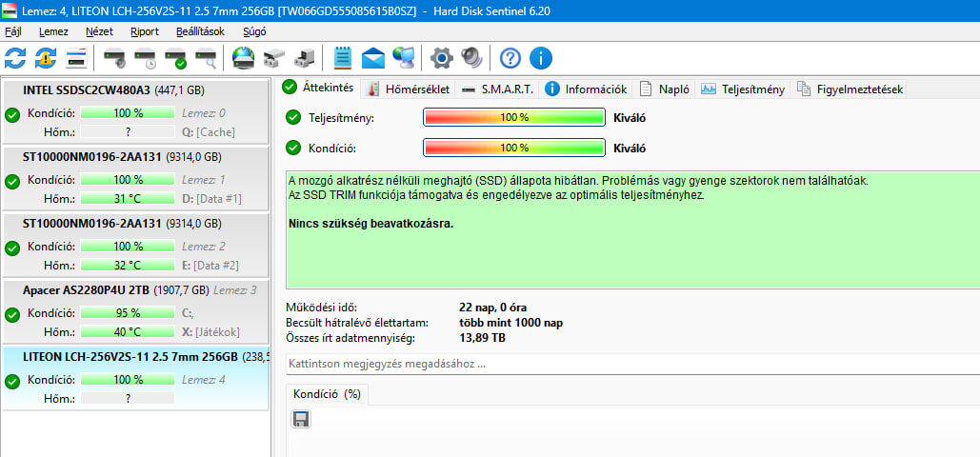
Task: Click the green SSD status text box
Action: 632,228
